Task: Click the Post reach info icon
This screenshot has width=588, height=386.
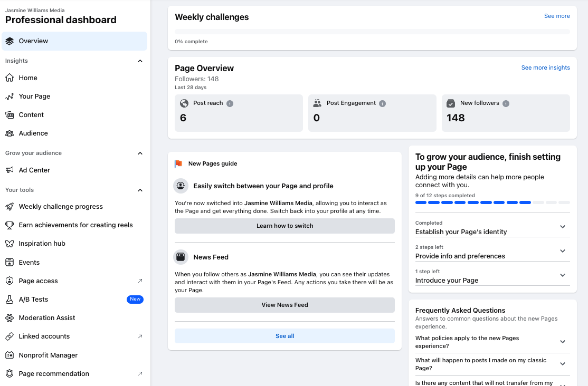Action: click(229, 103)
